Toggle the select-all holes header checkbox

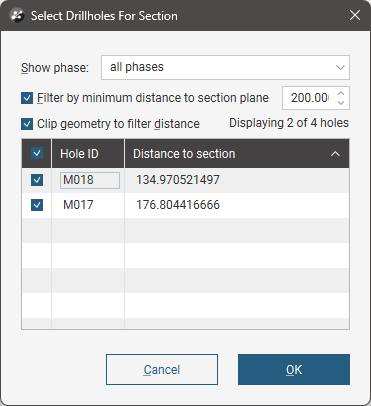click(x=37, y=153)
